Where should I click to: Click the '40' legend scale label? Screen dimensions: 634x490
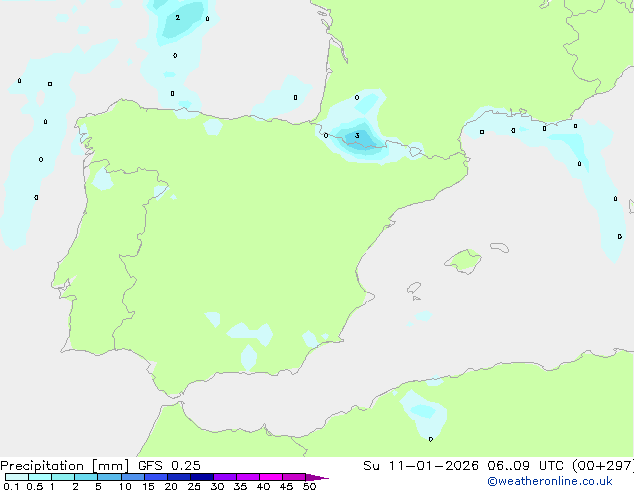click(263, 486)
